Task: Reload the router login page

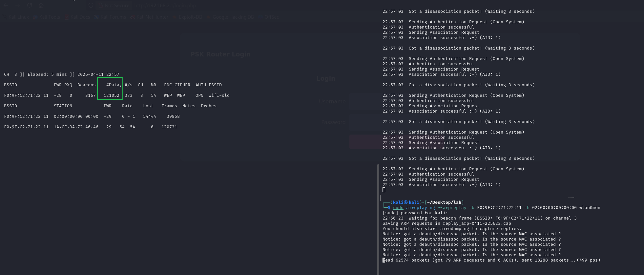Action: 30,5
